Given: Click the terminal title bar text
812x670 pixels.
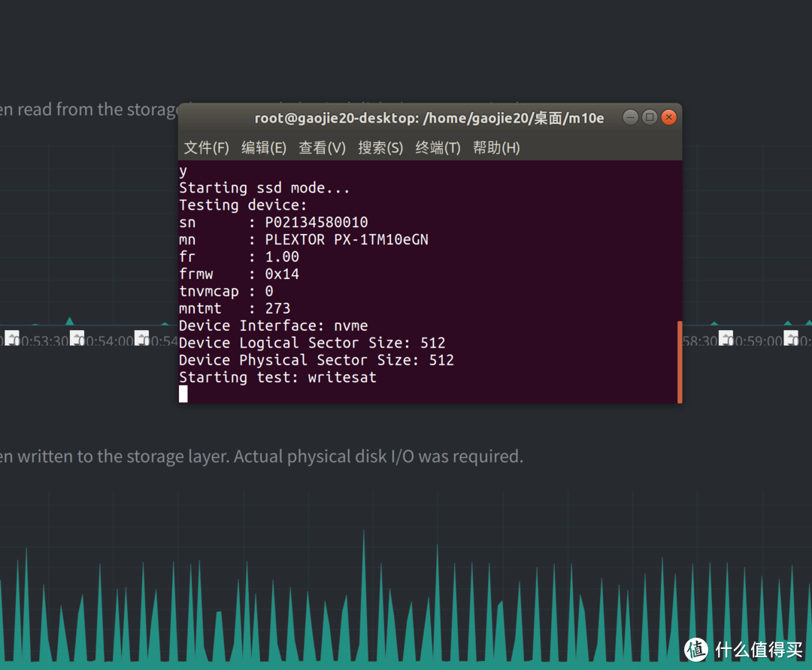Looking at the screenshot, I should tap(429, 119).
